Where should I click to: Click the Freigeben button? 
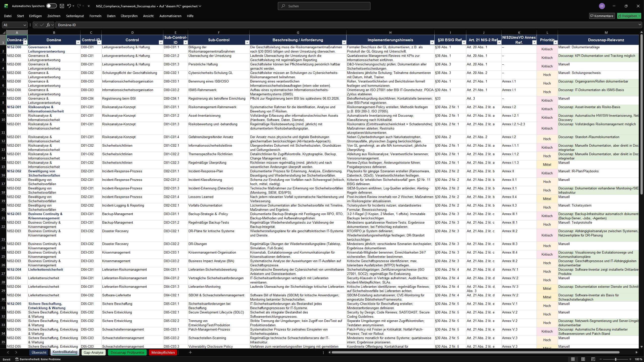click(x=629, y=16)
